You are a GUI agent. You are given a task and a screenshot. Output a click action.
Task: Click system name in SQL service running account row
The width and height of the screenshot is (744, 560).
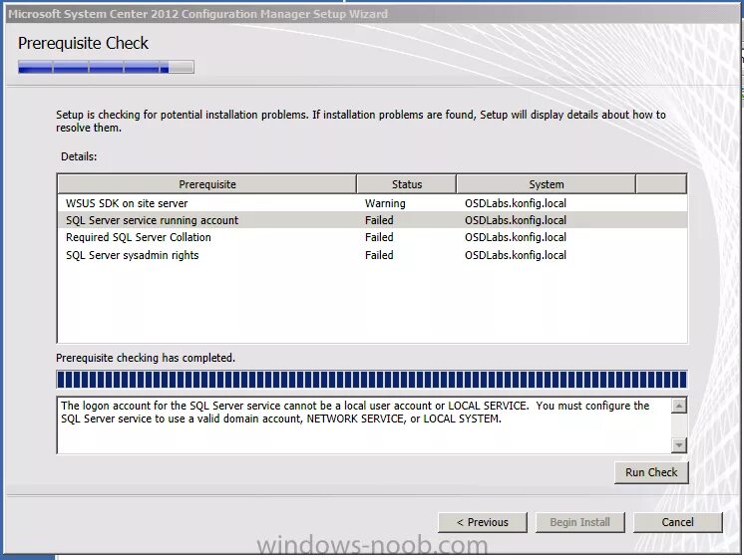point(516,220)
